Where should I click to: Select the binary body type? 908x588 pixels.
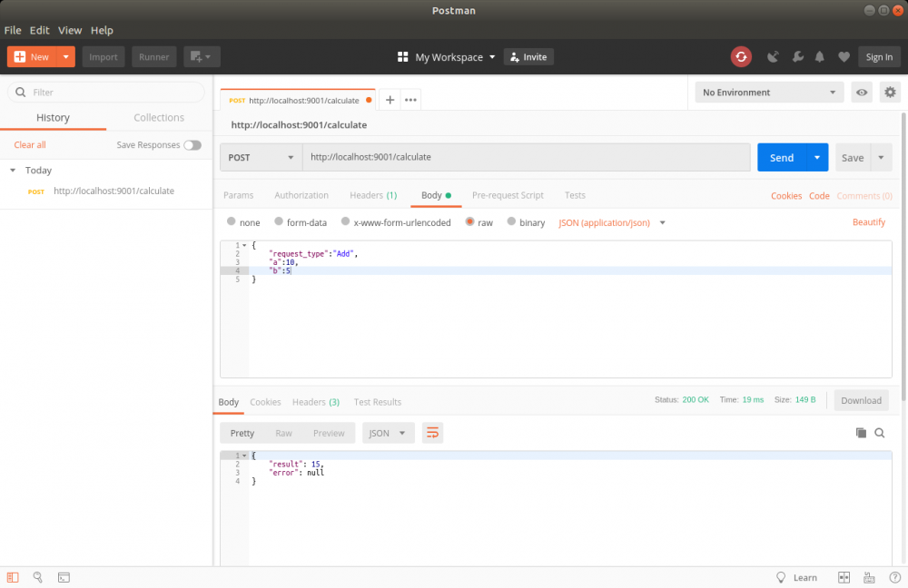pyautogui.click(x=511, y=221)
